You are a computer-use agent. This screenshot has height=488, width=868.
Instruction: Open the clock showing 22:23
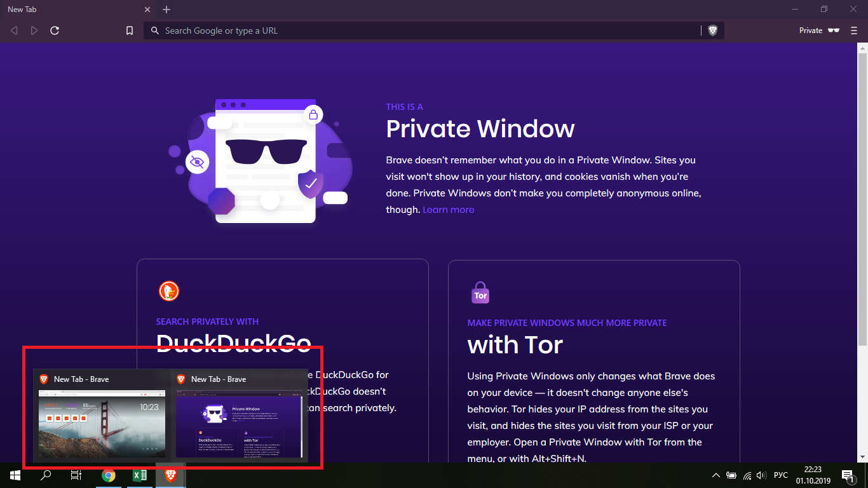point(813,475)
